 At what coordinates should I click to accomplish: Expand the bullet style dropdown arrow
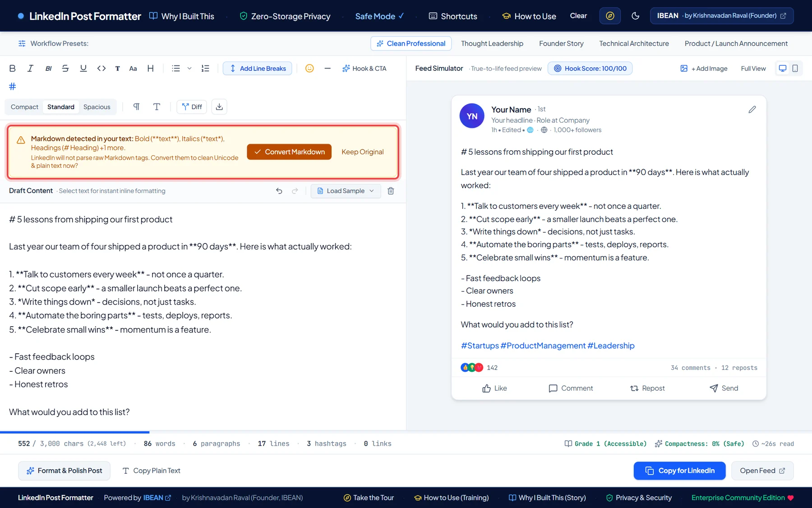[x=189, y=69]
